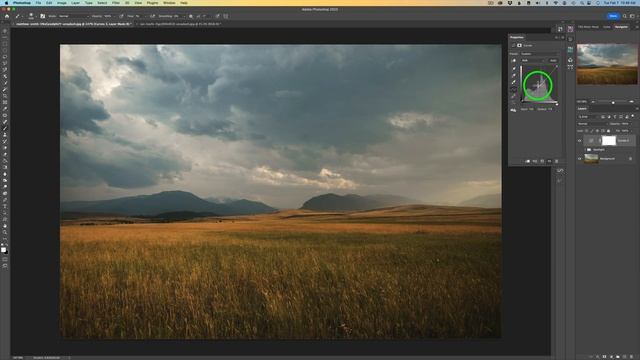
Task: Click the Share button
Action: (x=613, y=16)
